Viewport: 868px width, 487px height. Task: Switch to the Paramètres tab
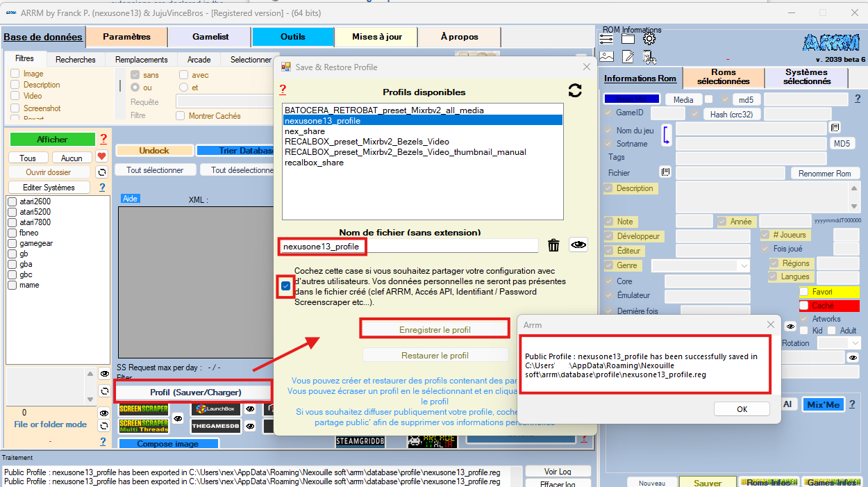(x=126, y=37)
